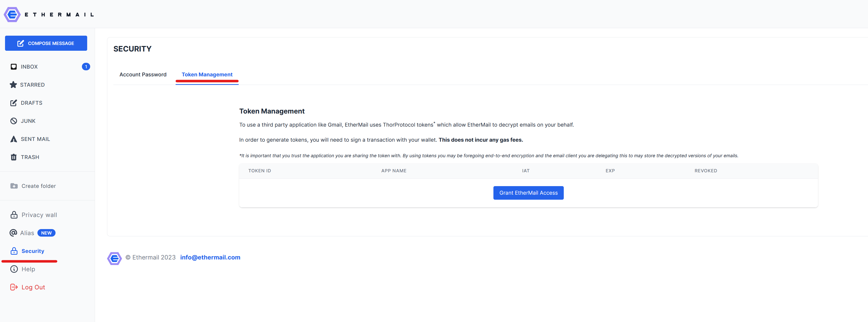Screen dimensions: 868x322
Task: Click the Create folder plus icon
Action: 14,186
